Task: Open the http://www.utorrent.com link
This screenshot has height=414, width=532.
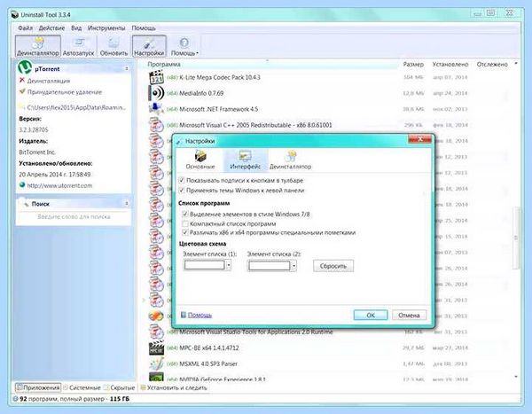Action: pos(59,185)
